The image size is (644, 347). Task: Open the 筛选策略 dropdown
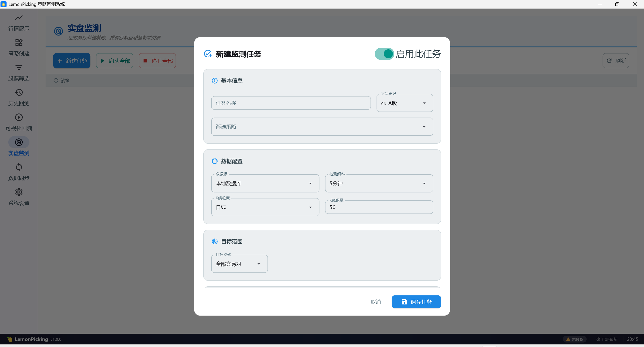point(322,127)
